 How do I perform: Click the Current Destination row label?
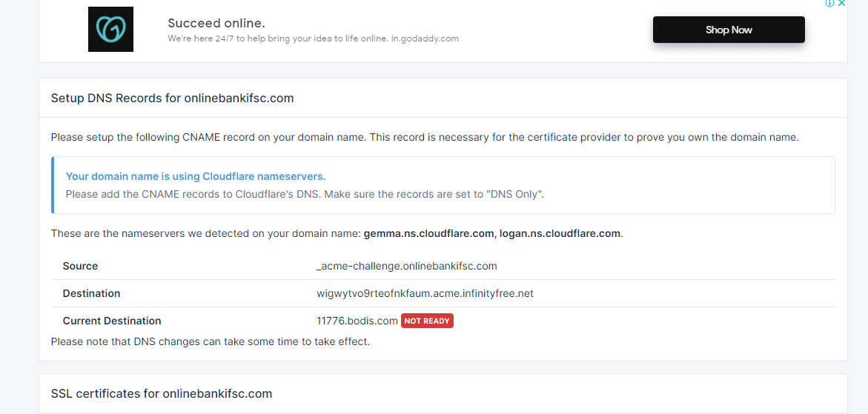click(111, 321)
